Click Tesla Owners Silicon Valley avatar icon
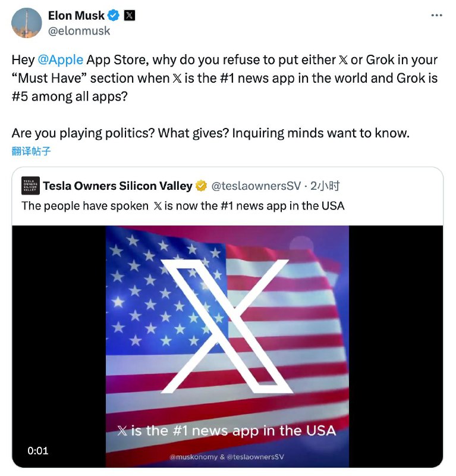 tap(30, 186)
